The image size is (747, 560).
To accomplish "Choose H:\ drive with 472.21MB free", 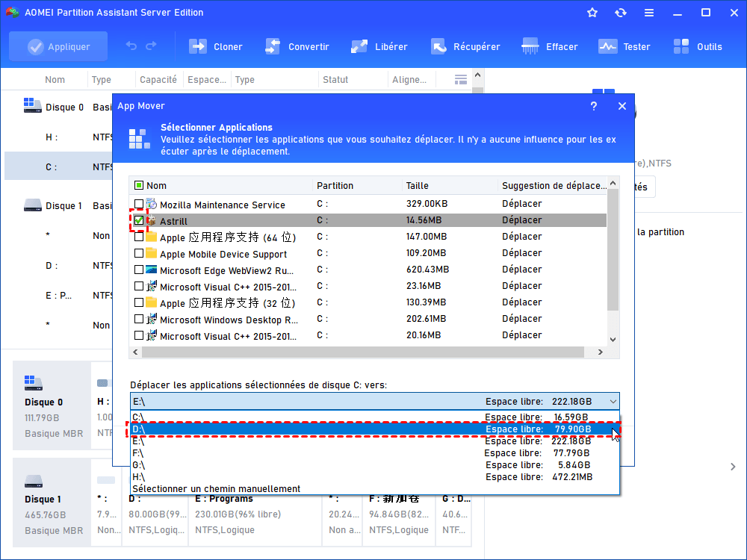I will tap(375, 476).
